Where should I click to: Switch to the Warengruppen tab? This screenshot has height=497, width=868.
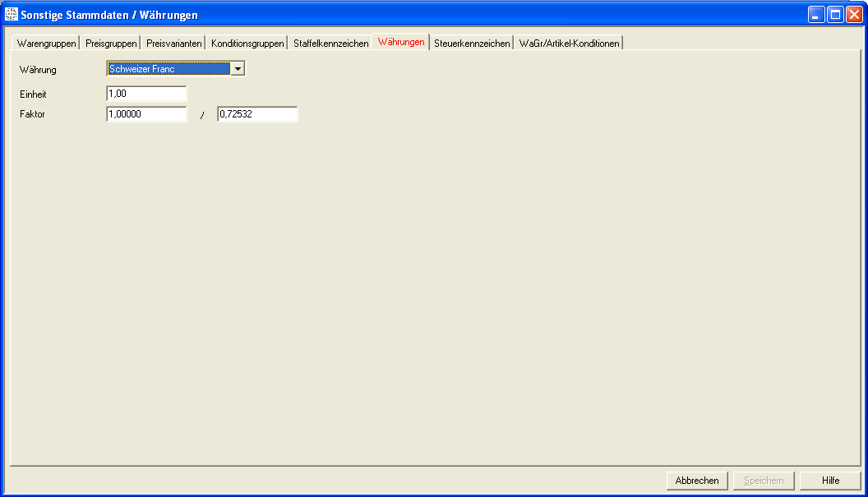click(x=46, y=44)
